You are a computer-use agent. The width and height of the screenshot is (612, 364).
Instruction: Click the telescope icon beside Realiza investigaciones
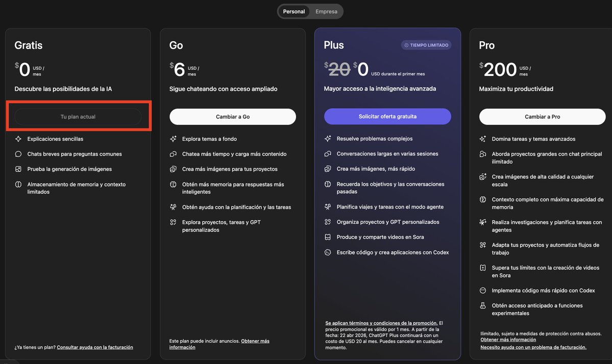(483, 222)
